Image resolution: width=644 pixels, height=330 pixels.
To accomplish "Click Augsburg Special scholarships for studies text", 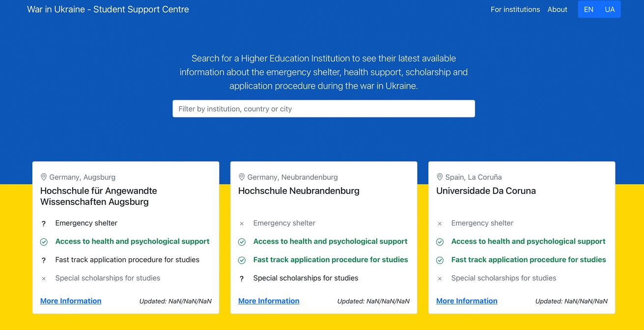I will click(x=108, y=278).
